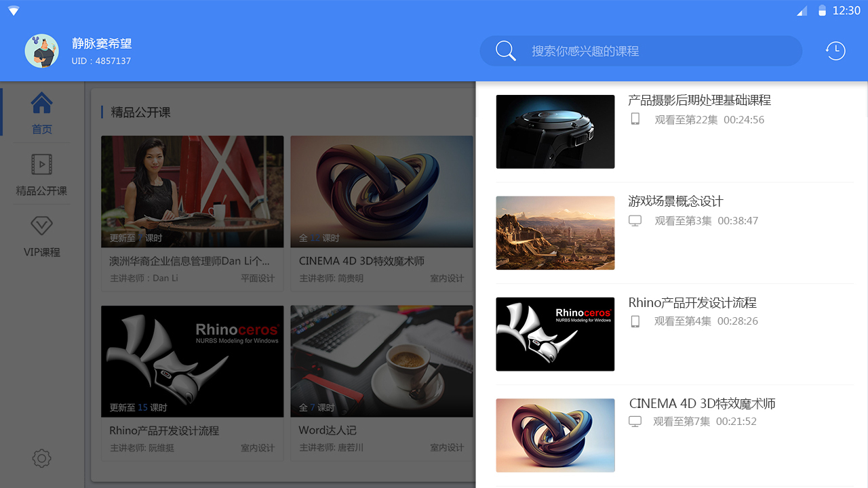Click progress text 观看至第22集 00:24:56
The width and height of the screenshot is (868, 488).
point(709,120)
